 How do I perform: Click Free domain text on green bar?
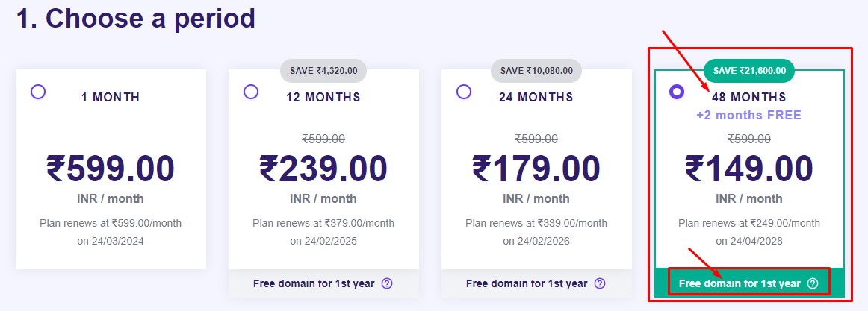[740, 283]
